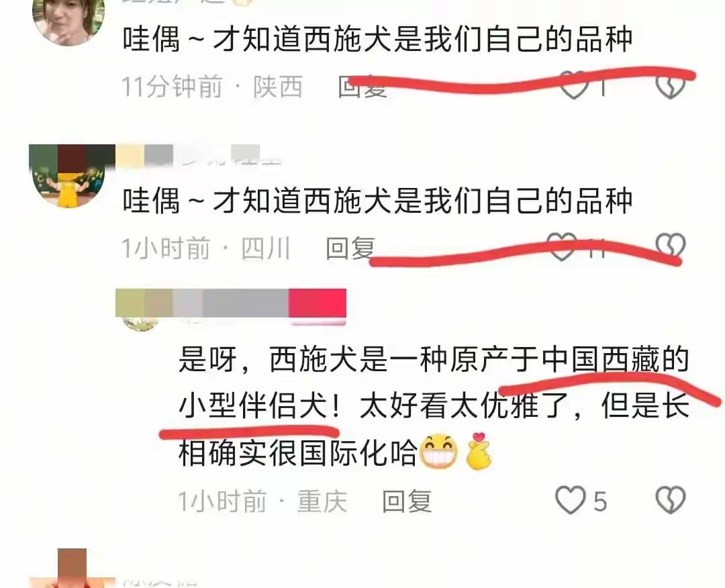Open the first commenter's profile photo avatar
Image resolution: width=725 pixels, height=588 pixels.
68,21
